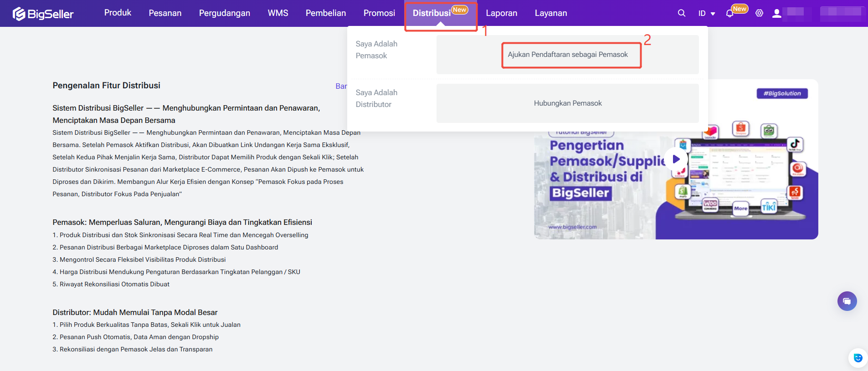
Task: Open the settings gear icon
Action: pyautogui.click(x=759, y=13)
